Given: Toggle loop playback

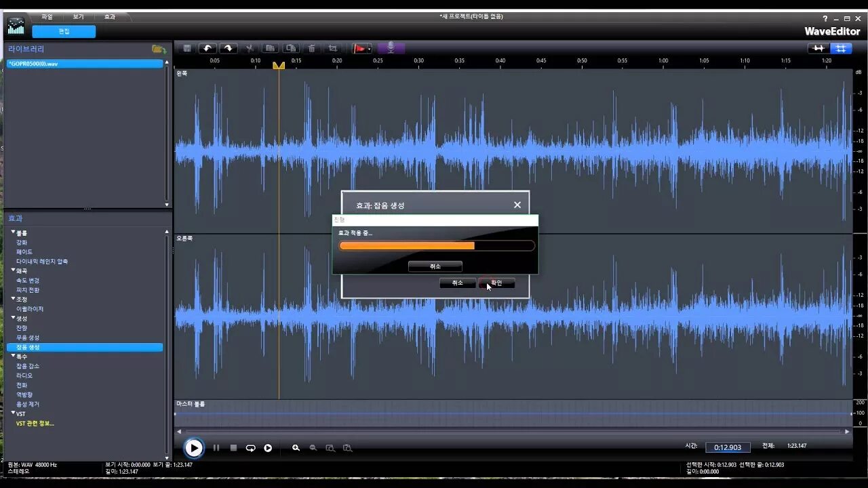Looking at the screenshot, I should click(250, 448).
